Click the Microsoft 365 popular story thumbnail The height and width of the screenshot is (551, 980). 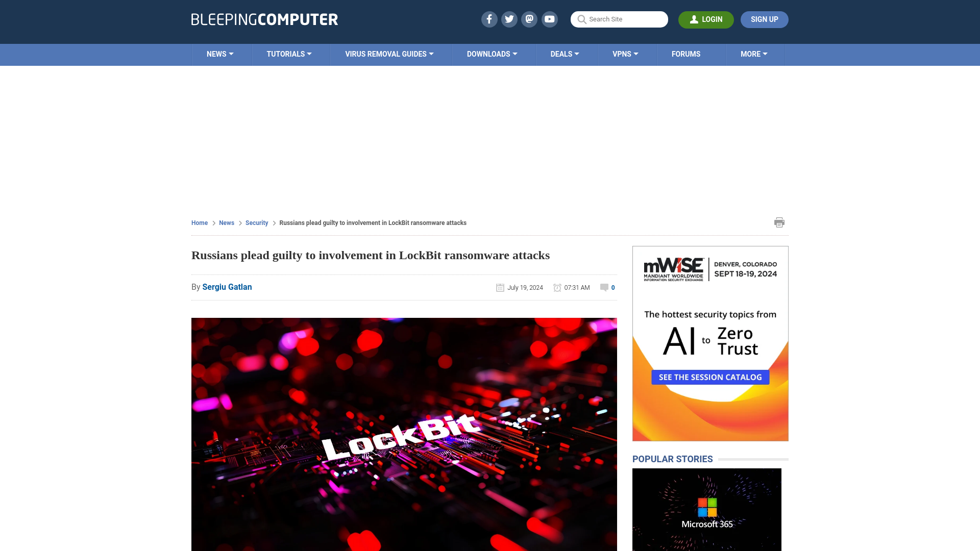point(706,509)
